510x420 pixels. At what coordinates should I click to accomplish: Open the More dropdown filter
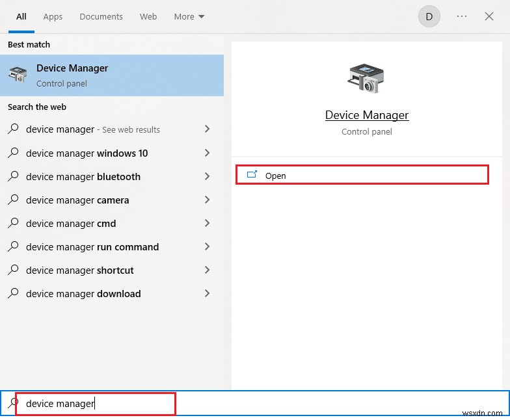point(189,17)
